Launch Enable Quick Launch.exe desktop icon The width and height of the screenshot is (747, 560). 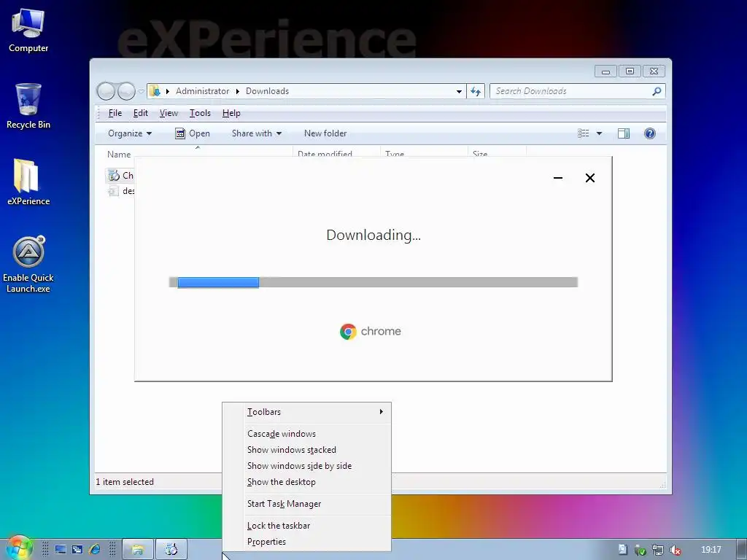click(28, 264)
